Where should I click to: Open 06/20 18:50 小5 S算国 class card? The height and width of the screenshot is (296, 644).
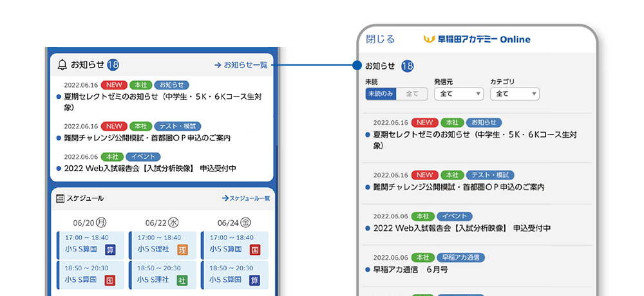[90, 275]
